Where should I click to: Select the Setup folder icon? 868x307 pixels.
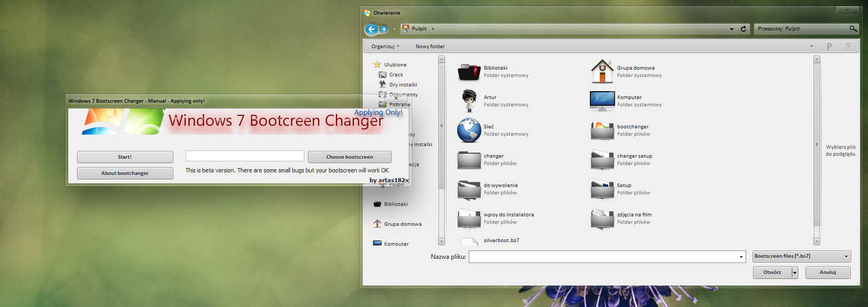[x=602, y=189]
